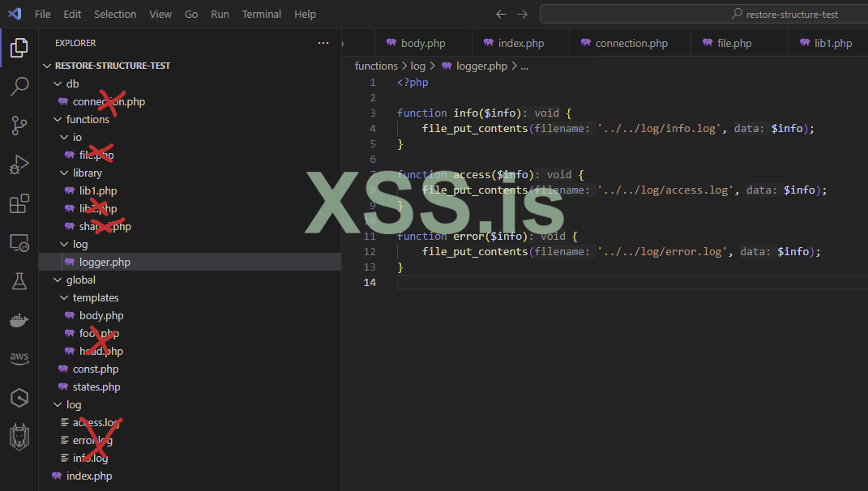Open the AWS toolkit icon
This screenshot has height=491, width=868.
(19, 359)
